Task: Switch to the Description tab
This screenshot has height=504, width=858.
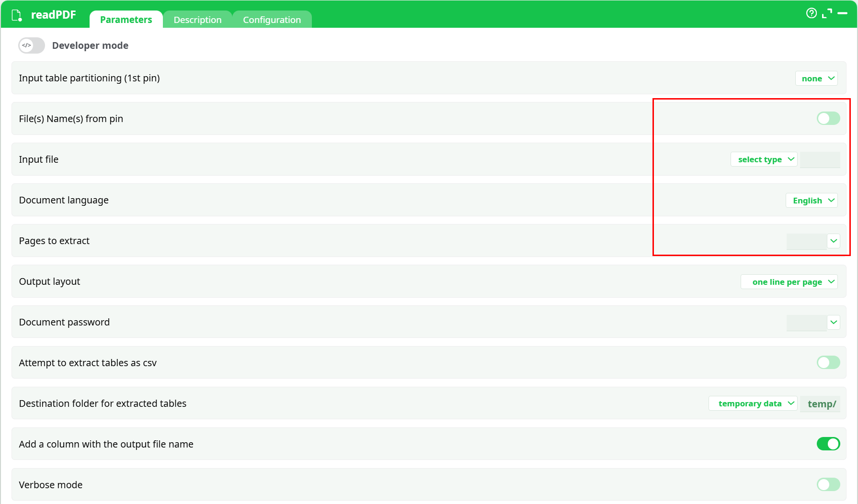Action: point(197,20)
